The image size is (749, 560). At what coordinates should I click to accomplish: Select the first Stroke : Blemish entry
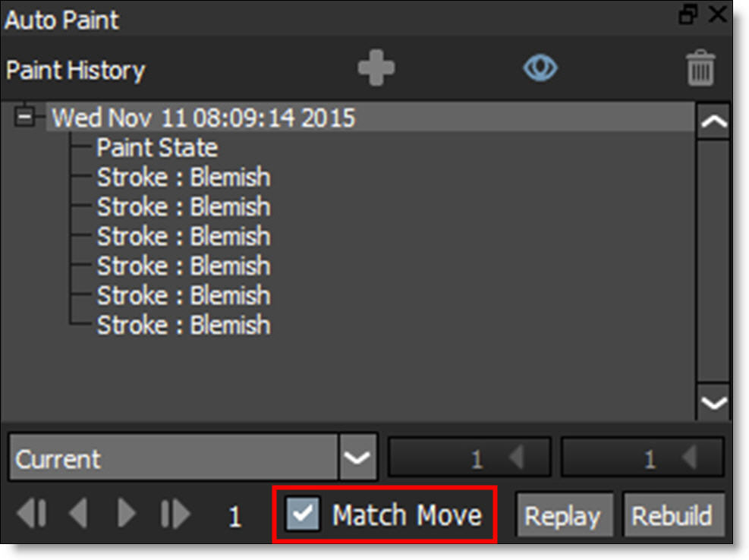[183, 177]
